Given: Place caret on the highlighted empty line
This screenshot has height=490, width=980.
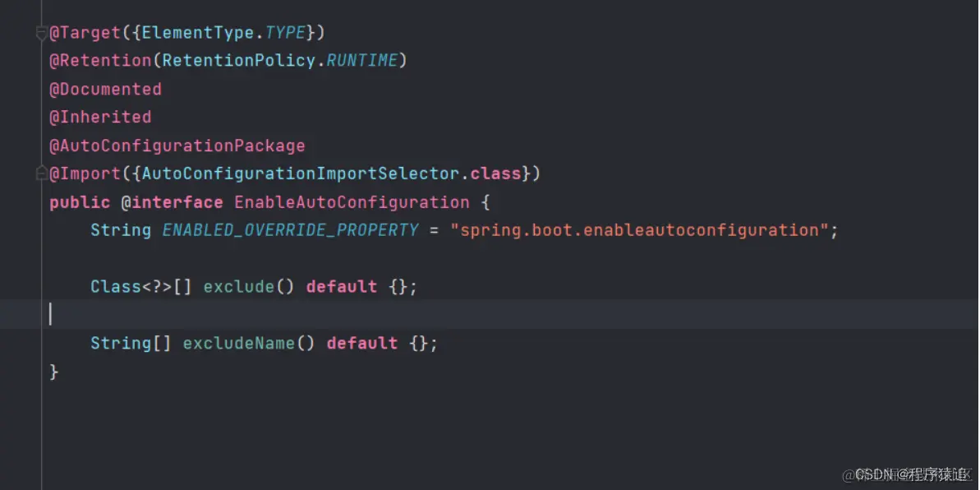Looking at the screenshot, I should click(x=490, y=314).
